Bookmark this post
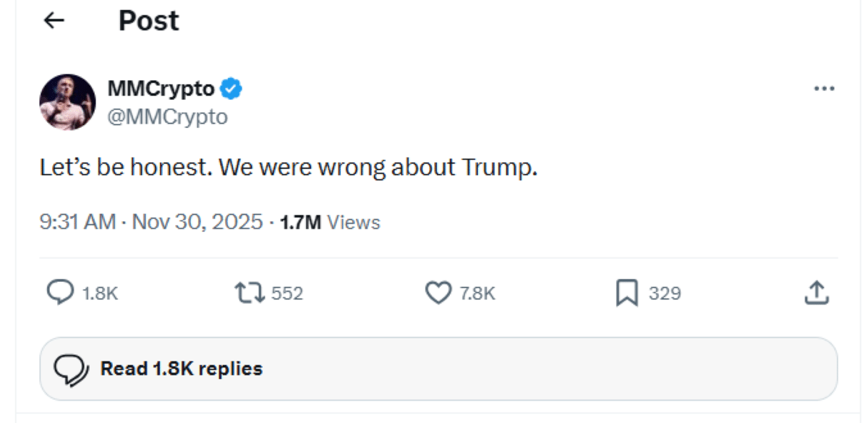 pos(626,293)
